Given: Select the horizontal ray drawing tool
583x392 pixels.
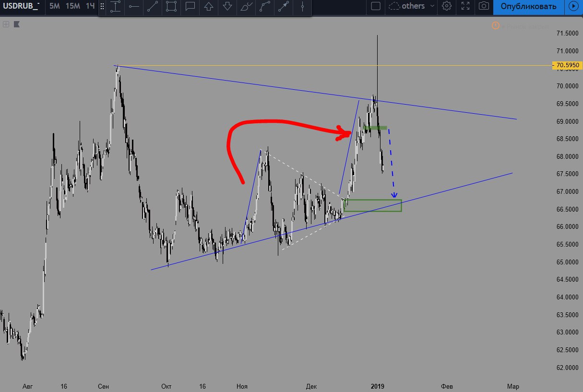Looking at the screenshot, I should [134, 7].
